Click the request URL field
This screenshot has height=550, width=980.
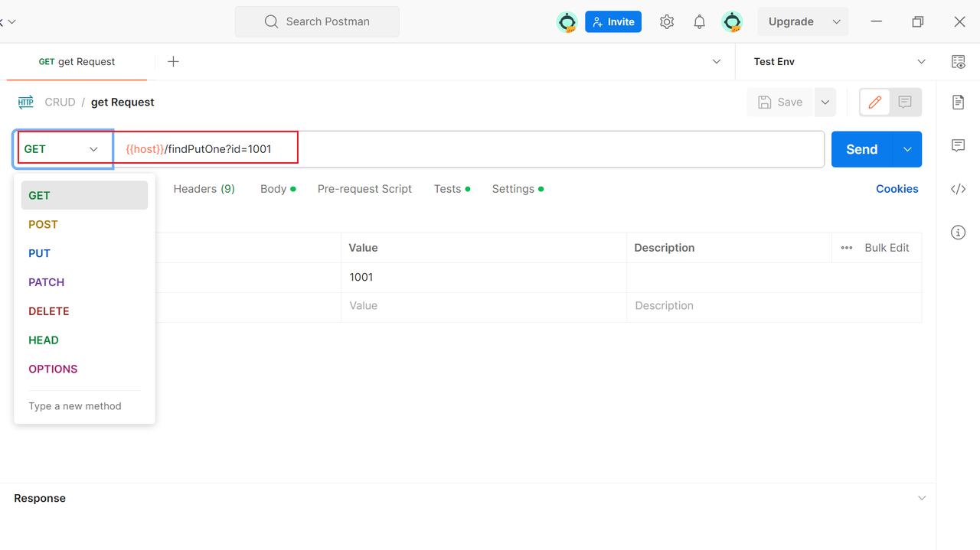click(469, 149)
